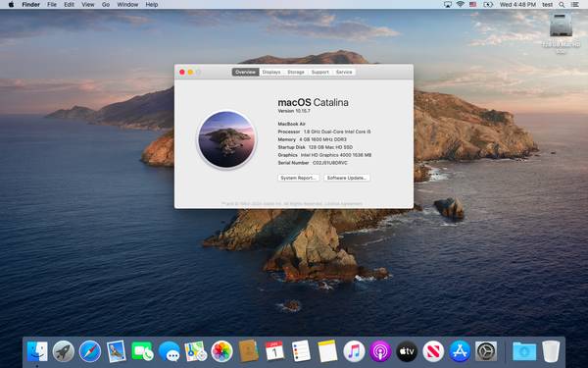This screenshot has width=588, height=368.
Task: Open the Apple menu
Action: coord(11,5)
